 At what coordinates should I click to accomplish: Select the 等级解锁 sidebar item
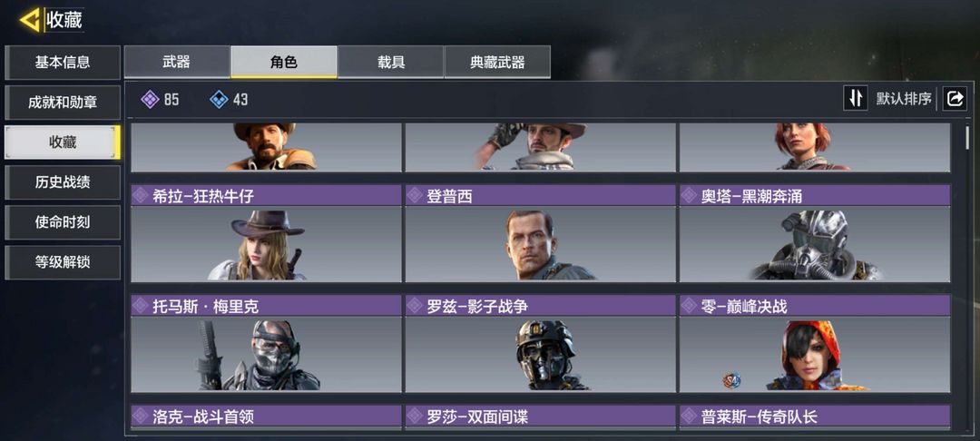[63, 262]
